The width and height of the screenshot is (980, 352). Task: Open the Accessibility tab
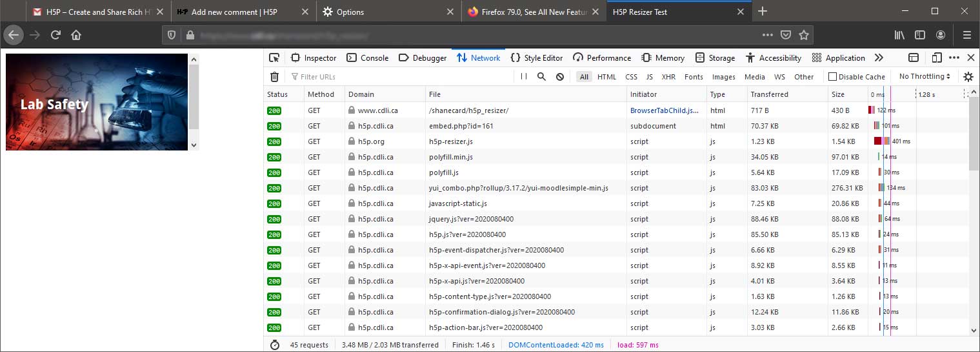tap(773, 57)
